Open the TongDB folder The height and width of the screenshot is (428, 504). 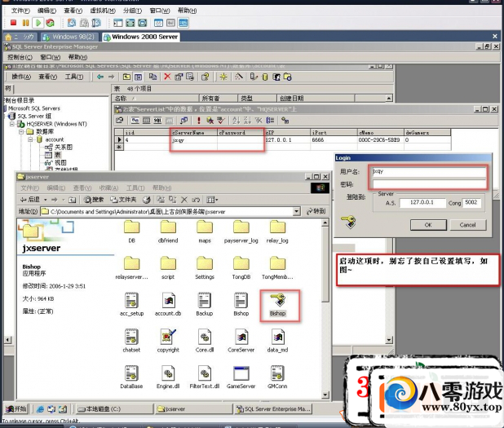(x=241, y=267)
